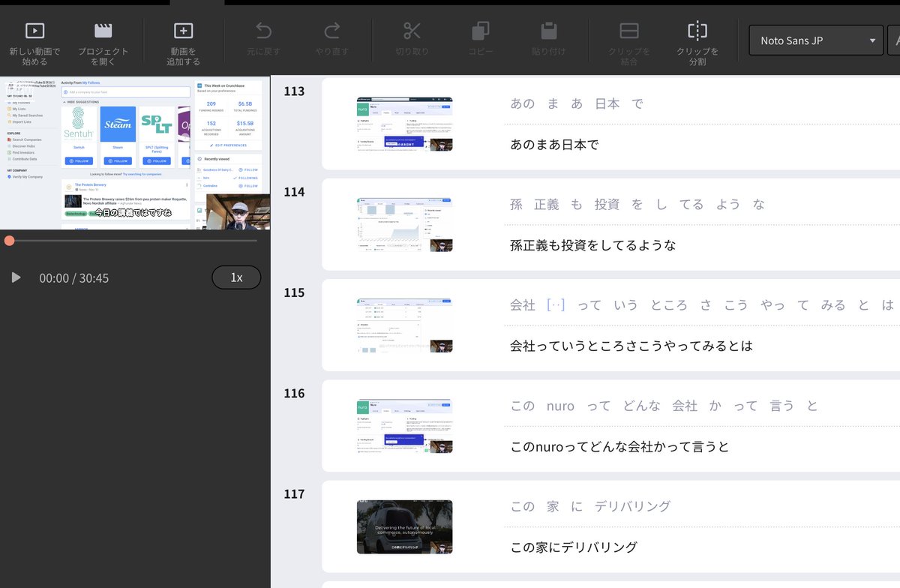900x588 pixels.
Task: Click the word どんな in clip 116 transcript
Action: (x=642, y=406)
